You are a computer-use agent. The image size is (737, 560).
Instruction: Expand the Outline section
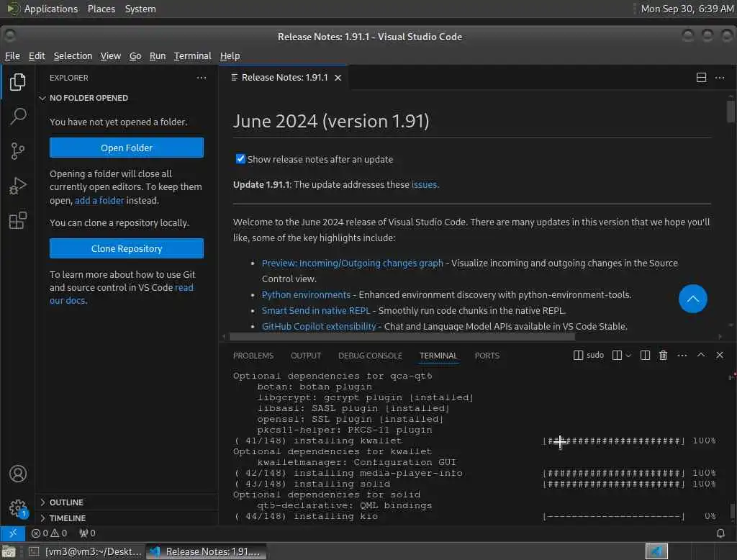coord(65,502)
